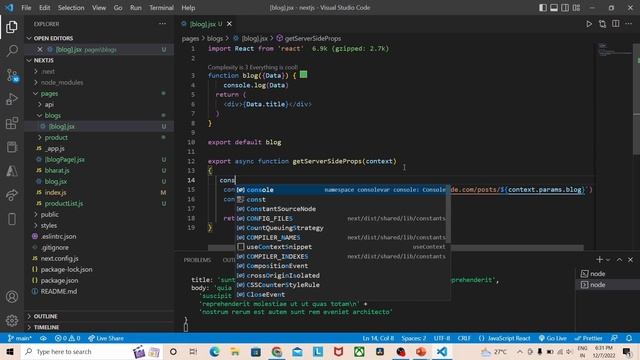
Task: Open Explorer Views and More Actions ellipsis
Action: click(162, 24)
